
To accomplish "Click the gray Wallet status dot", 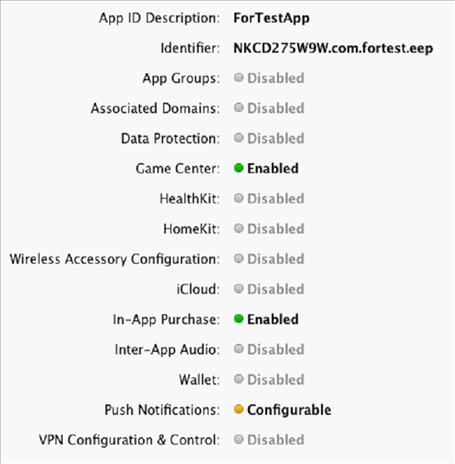I will click(x=239, y=379).
